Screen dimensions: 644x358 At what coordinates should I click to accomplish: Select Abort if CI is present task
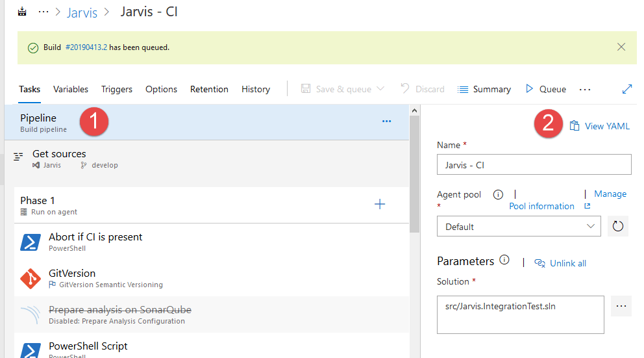click(x=212, y=242)
